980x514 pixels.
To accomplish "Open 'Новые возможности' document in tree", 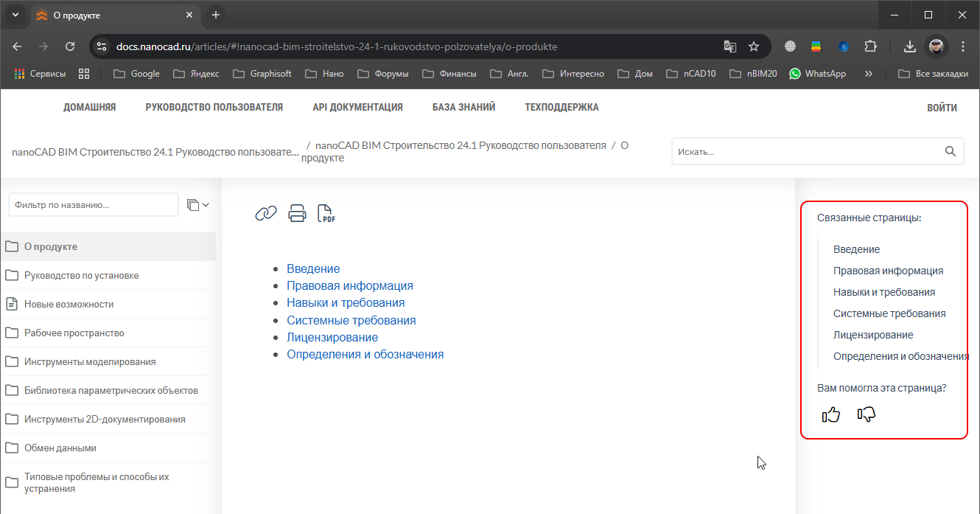I will [x=108, y=304].
